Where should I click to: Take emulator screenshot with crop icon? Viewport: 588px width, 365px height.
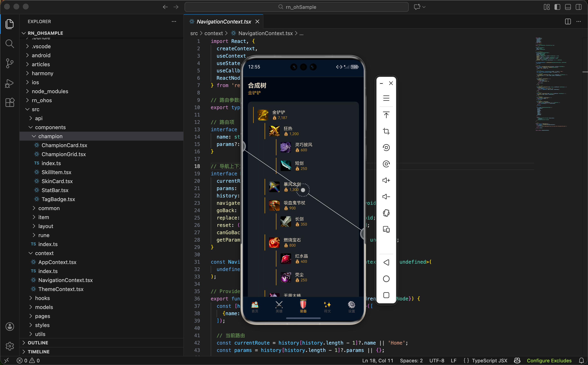tap(386, 131)
